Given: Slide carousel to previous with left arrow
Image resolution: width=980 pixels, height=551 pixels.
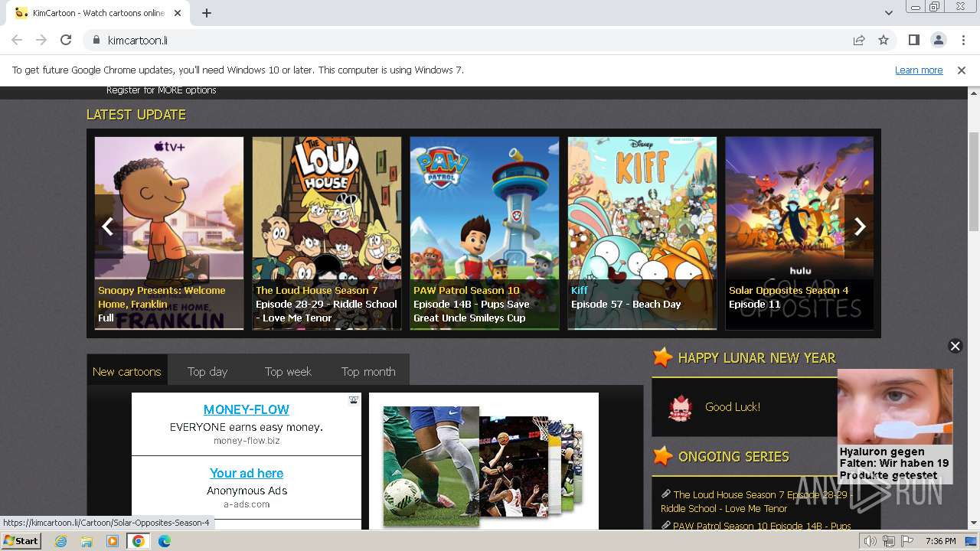Looking at the screenshot, I should tap(108, 227).
